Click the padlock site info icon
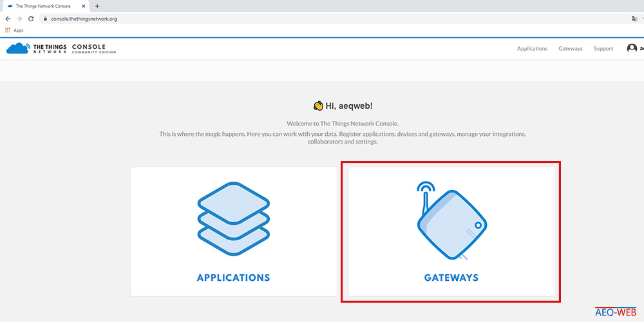Viewport: 644px width, 322px height. 46,19
